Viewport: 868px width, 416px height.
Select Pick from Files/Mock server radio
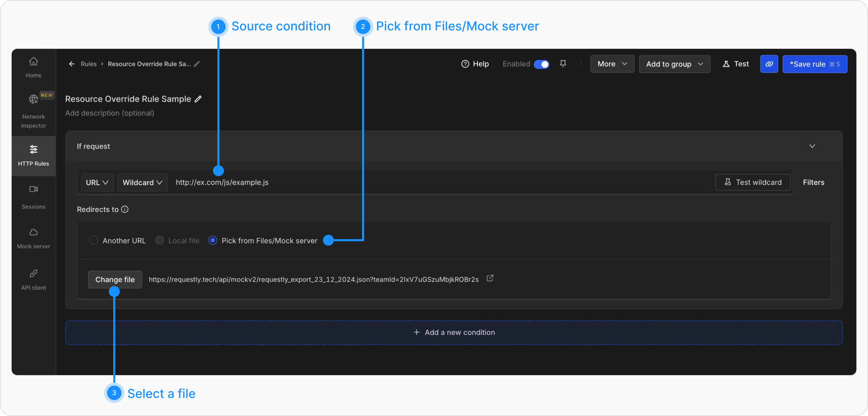tap(213, 241)
